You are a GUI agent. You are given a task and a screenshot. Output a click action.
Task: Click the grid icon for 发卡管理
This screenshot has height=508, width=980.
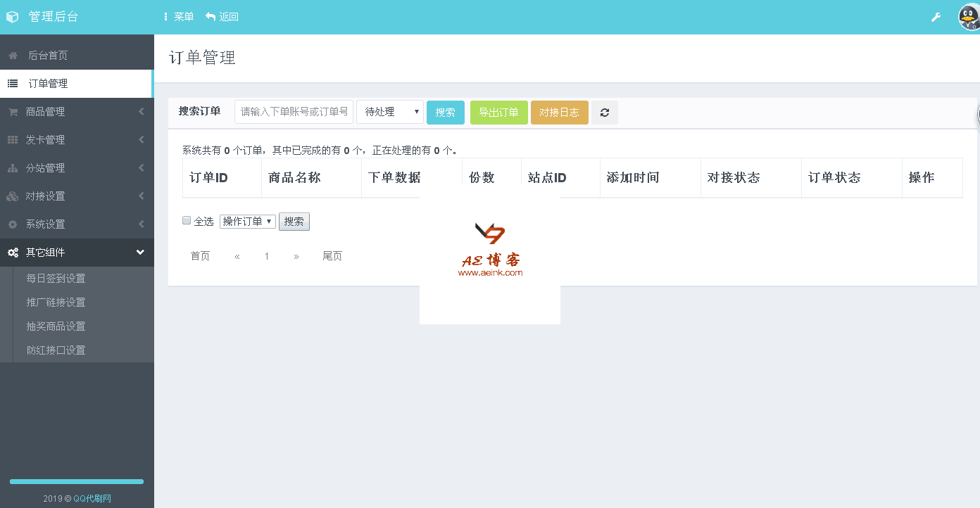click(13, 140)
